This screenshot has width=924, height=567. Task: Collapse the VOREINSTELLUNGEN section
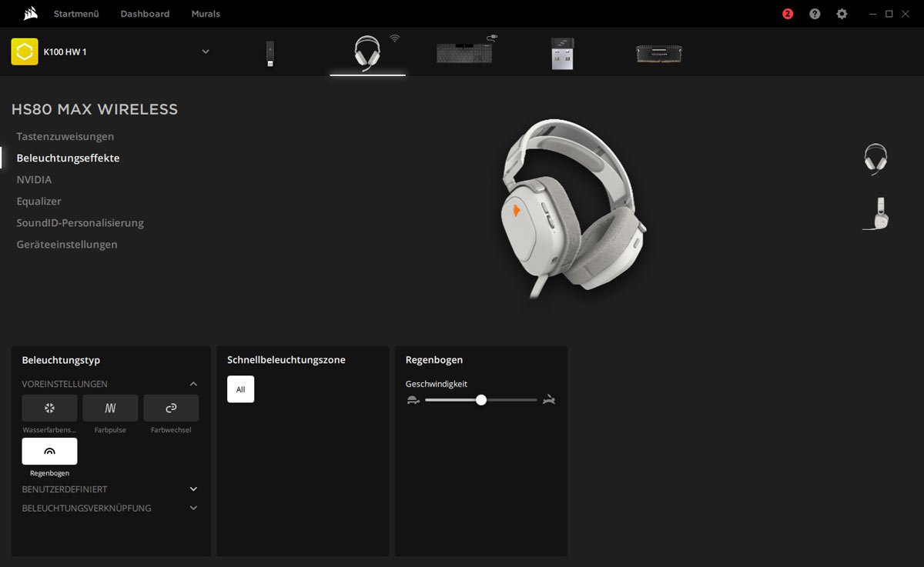coord(193,384)
